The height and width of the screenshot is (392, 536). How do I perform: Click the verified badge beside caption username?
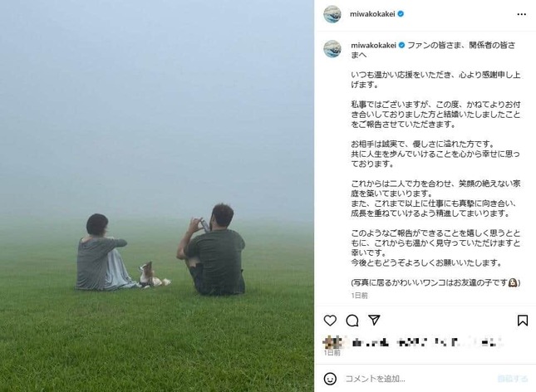tap(401, 45)
